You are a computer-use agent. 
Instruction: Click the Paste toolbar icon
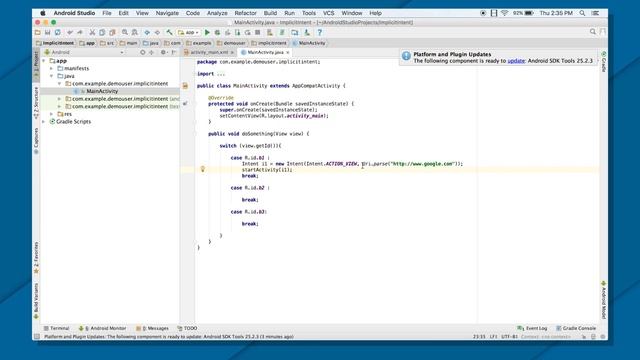112,32
